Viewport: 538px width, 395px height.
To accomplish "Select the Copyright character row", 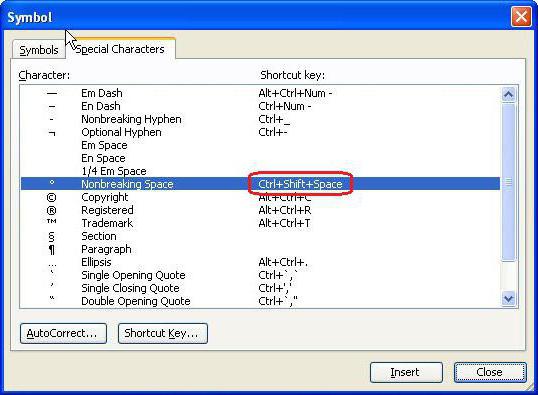I will 260,197.
